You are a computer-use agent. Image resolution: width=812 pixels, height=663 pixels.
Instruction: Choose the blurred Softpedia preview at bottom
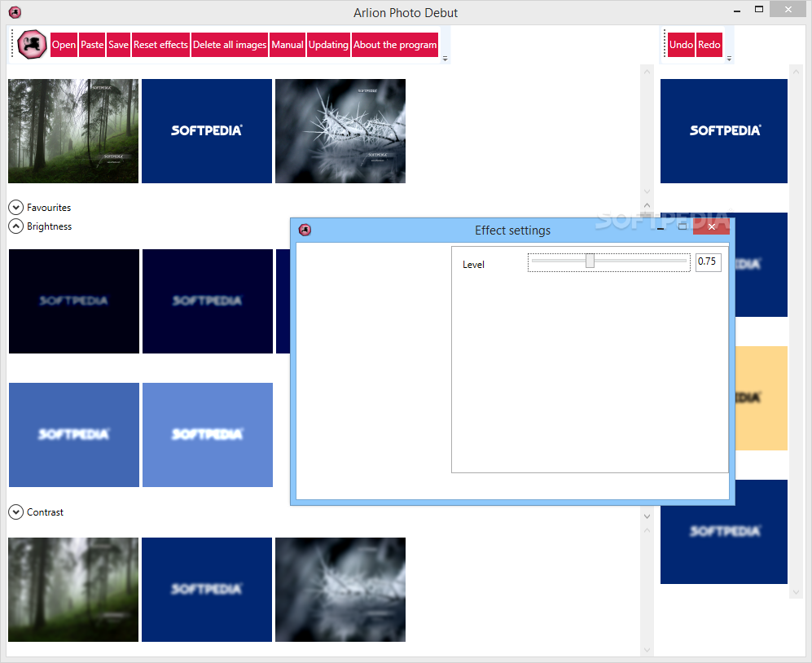point(207,590)
